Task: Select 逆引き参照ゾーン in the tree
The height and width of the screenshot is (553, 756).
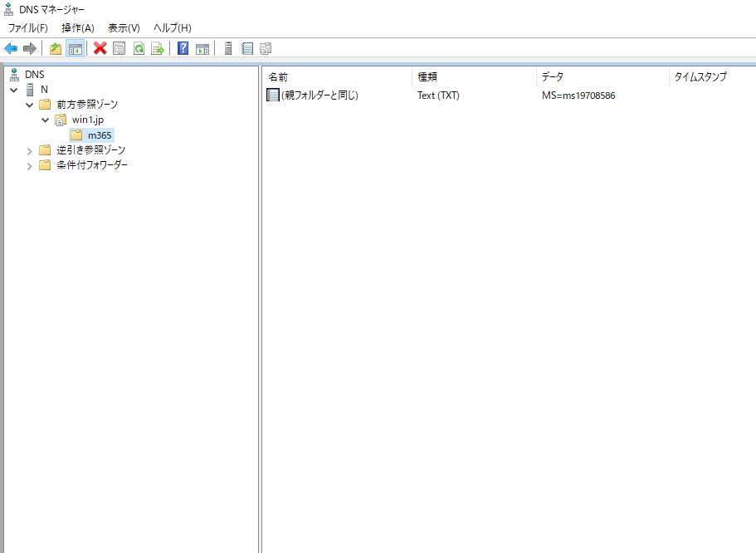Action: click(x=90, y=150)
